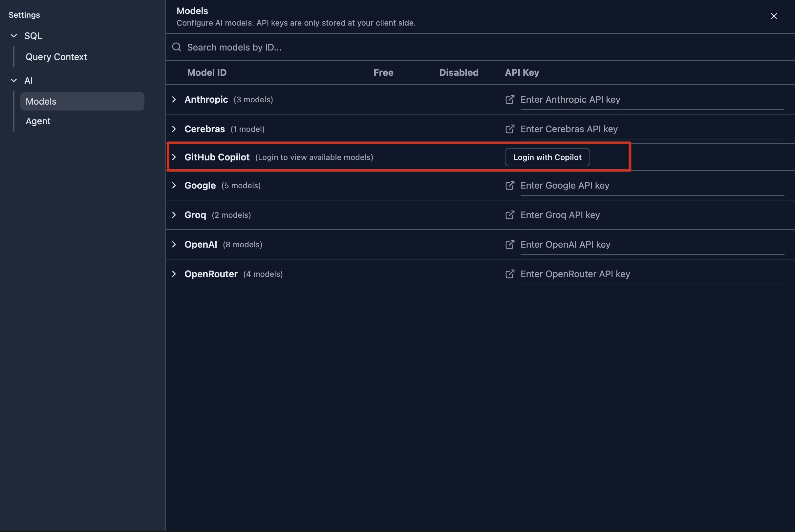The height and width of the screenshot is (532, 795).
Task: Open Anthropic API key external link icon
Action: [x=509, y=99]
